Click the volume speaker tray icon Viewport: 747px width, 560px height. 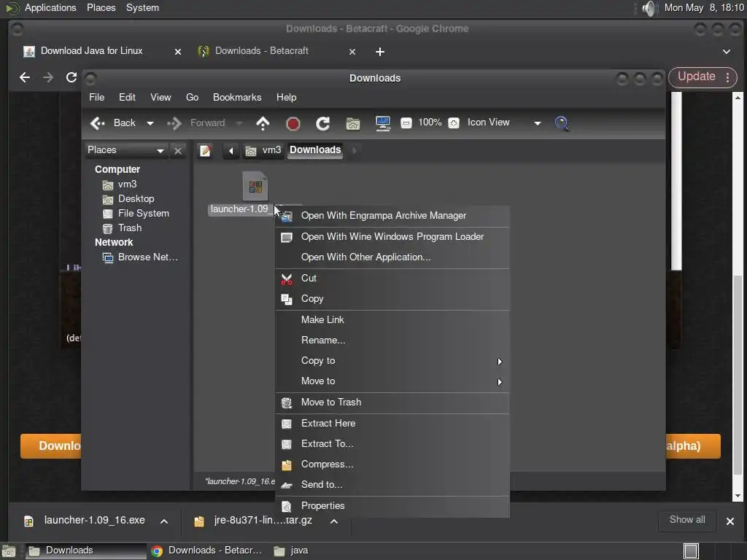tap(649, 8)
